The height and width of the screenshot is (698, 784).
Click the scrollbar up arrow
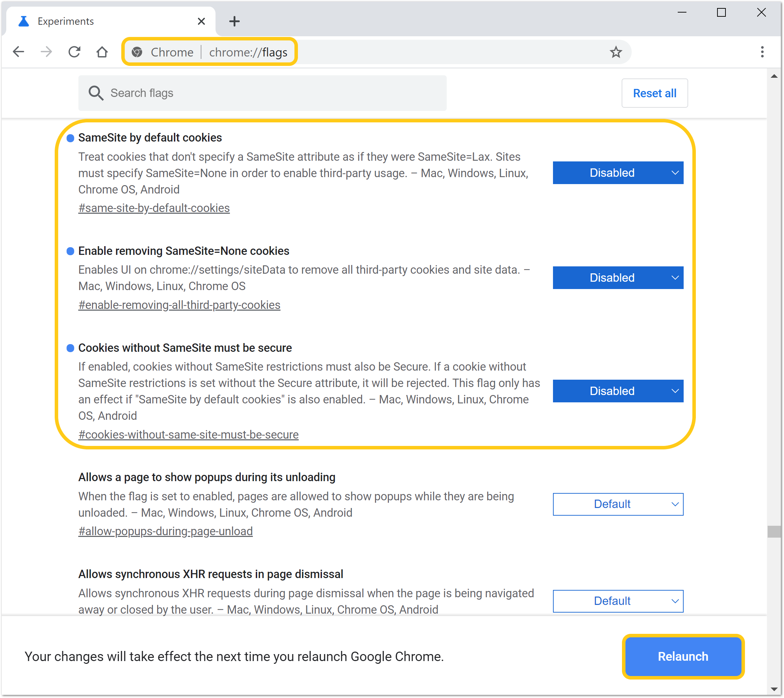click(774, 76)
